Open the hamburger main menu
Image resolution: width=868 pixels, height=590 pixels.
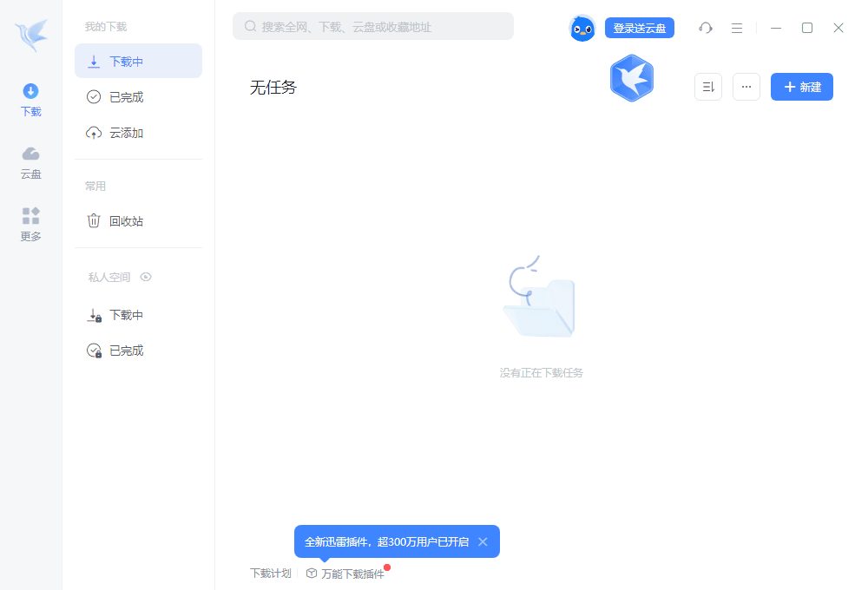coord(737,28)
